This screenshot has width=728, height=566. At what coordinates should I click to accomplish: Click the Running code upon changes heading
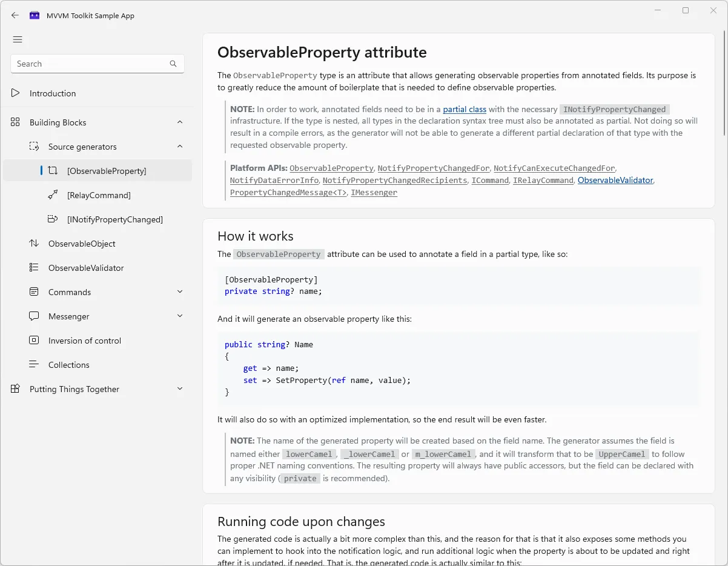(x=301, y=522)
